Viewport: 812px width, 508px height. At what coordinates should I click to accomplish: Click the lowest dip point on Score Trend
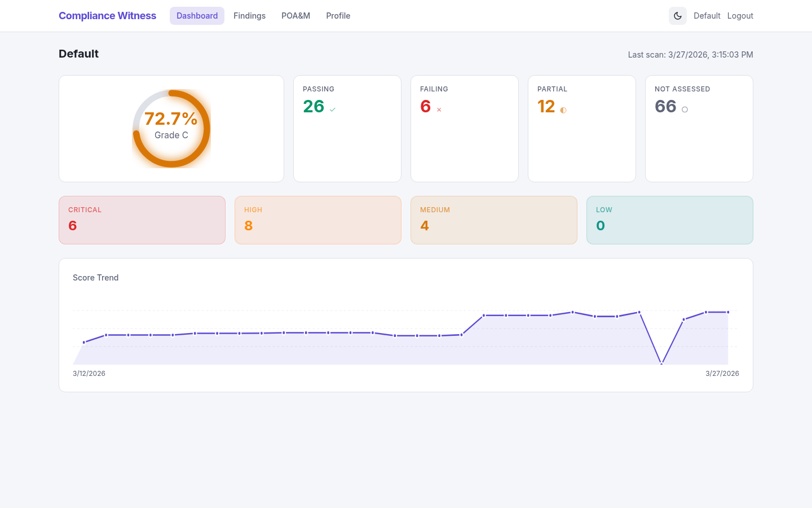pos(661,364)
